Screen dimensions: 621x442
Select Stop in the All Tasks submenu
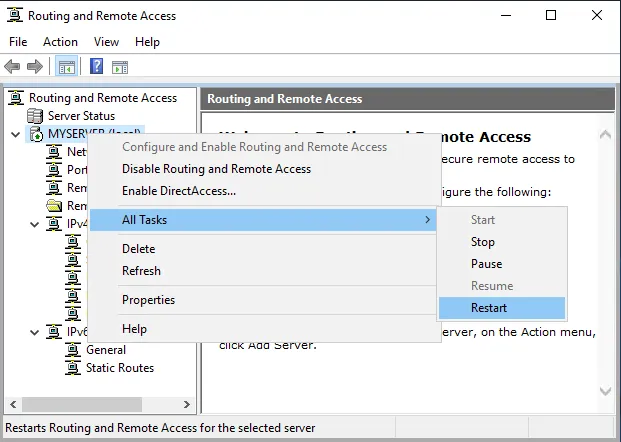(483, 242)
